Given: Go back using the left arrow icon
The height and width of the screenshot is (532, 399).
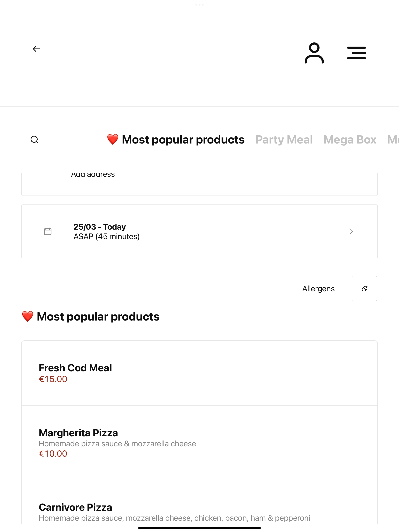Looking at the screenshot, I should (36, 49).
